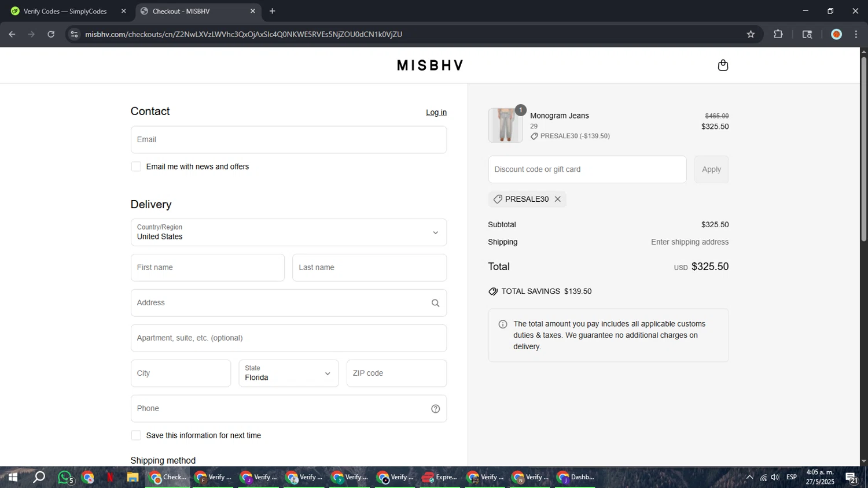Click the Last name field
Viewport: 868px width, 488px height.
(369, 268)
